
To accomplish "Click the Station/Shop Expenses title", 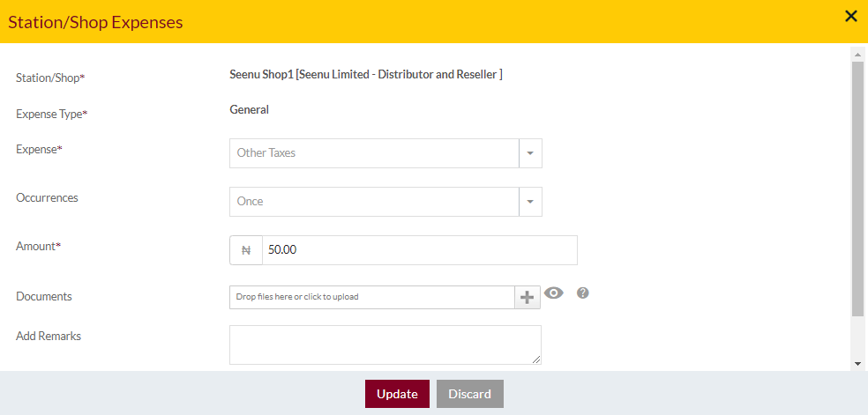I will (x=95, y=22).
